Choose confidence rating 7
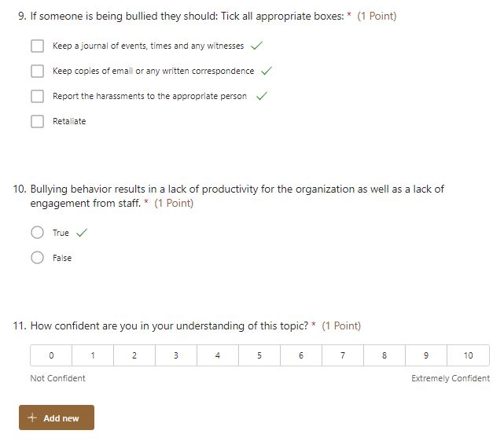 coord(343,355)
